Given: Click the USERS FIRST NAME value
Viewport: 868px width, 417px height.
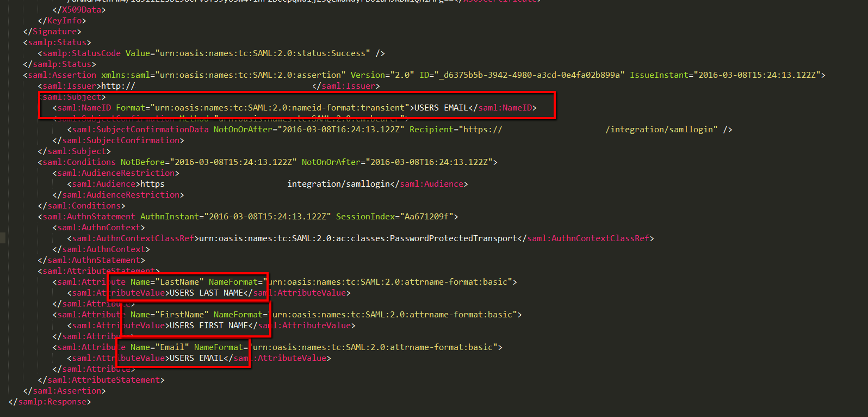Looking at the screenshot, I should pos(209,326).
